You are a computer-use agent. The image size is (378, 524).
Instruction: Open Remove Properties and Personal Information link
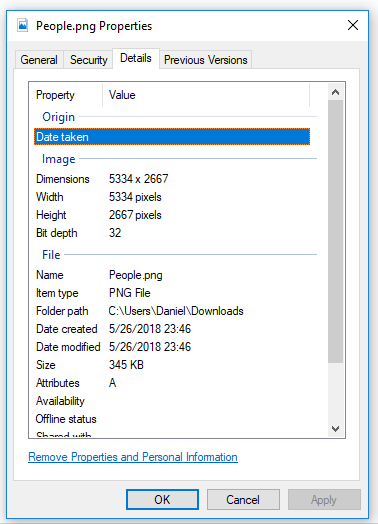[x=133, y=457]
